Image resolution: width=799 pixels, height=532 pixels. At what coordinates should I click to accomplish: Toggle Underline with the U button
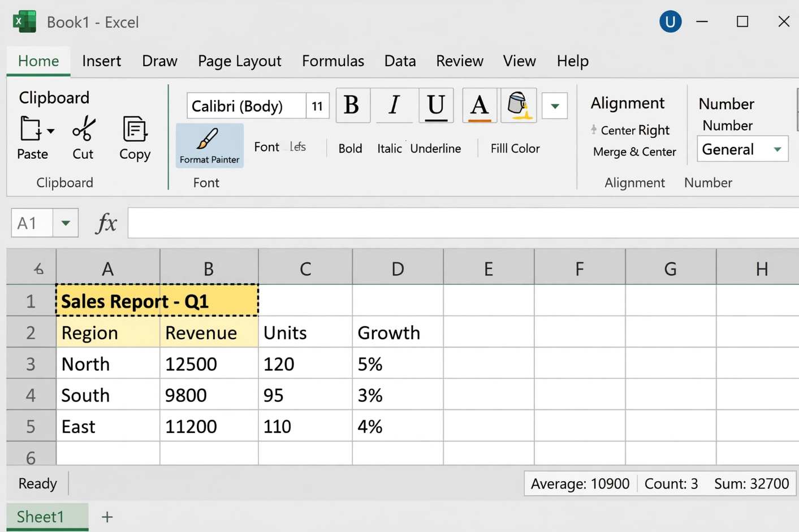coord(436,105)
